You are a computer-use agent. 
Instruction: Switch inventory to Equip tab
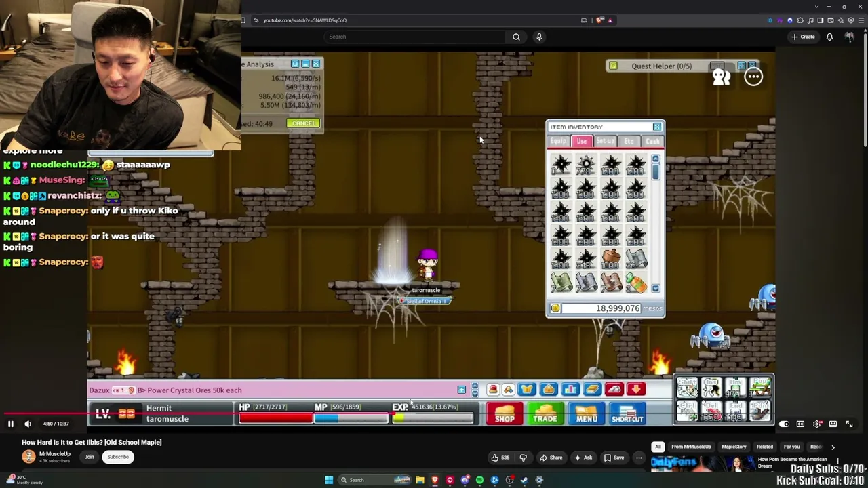tap(558, 141)
